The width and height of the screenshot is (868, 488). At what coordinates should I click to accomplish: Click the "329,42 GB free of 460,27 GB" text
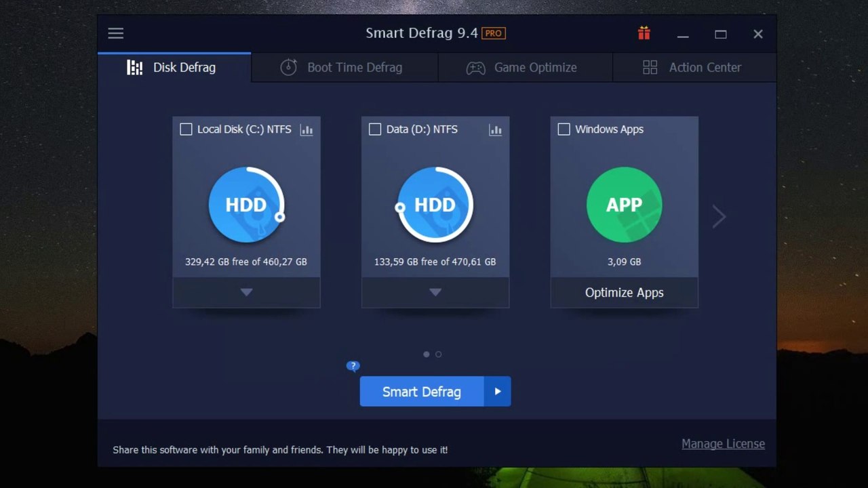[246, 262]
